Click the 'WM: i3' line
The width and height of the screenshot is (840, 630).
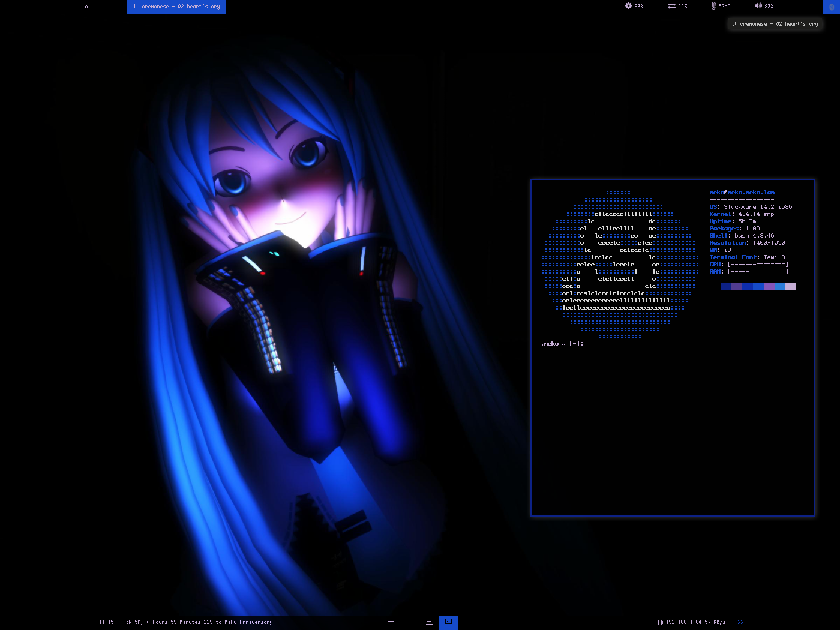(720, 250)
